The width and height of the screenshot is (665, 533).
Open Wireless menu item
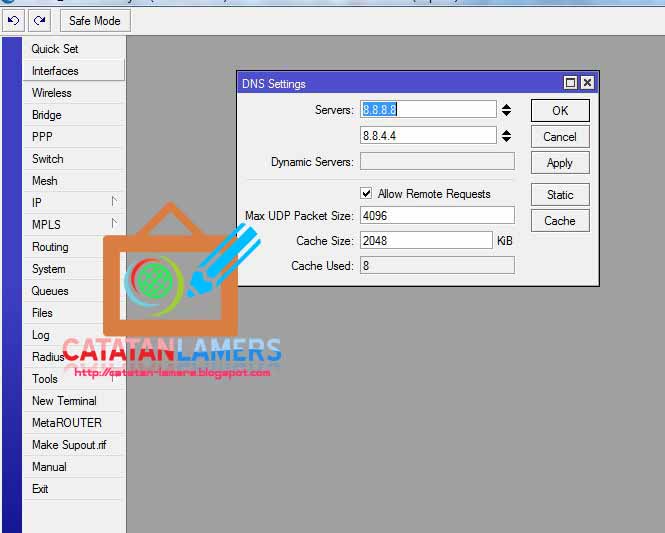(74, 93)
